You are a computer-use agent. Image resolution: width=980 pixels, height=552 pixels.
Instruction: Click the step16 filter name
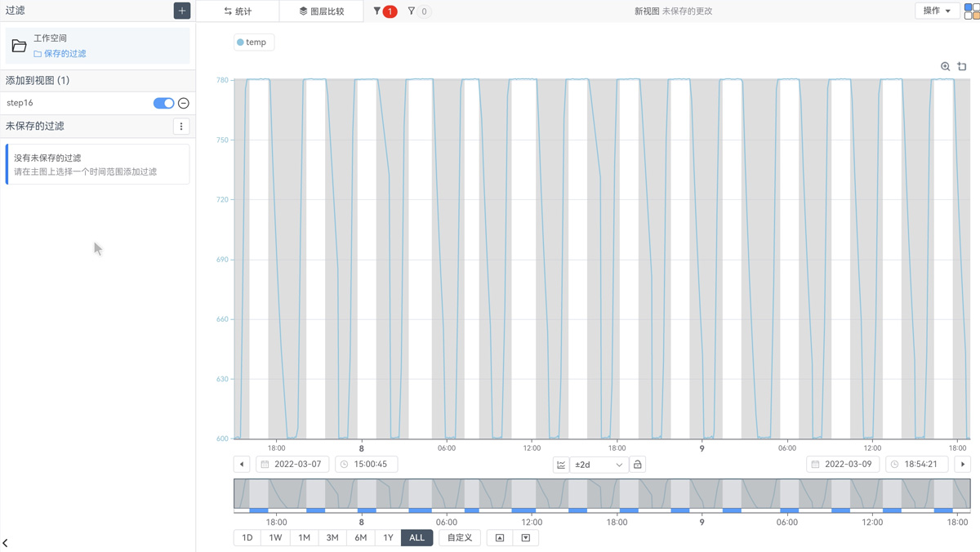coord(20,103)
